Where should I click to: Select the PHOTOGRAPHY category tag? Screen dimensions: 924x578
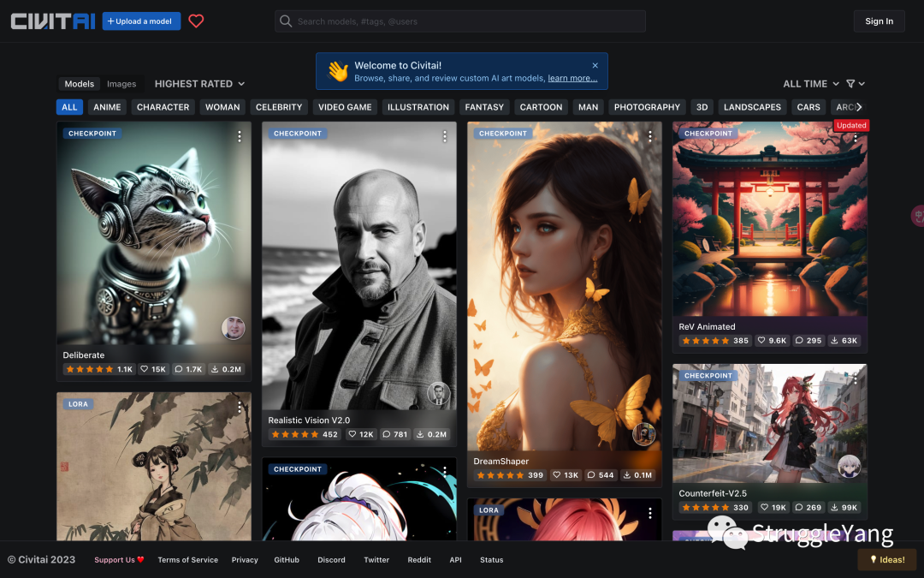coord(647,107)
